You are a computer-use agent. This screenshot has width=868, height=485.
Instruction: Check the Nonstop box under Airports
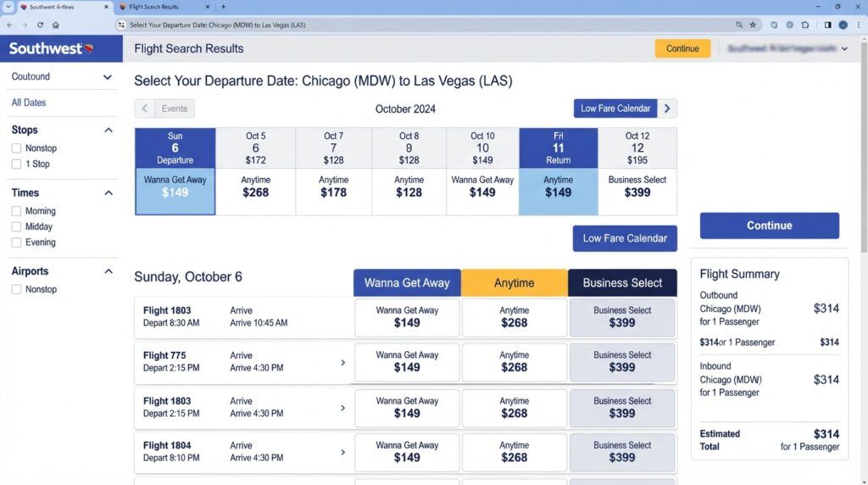pyautogui.click(x=17, y=290)
